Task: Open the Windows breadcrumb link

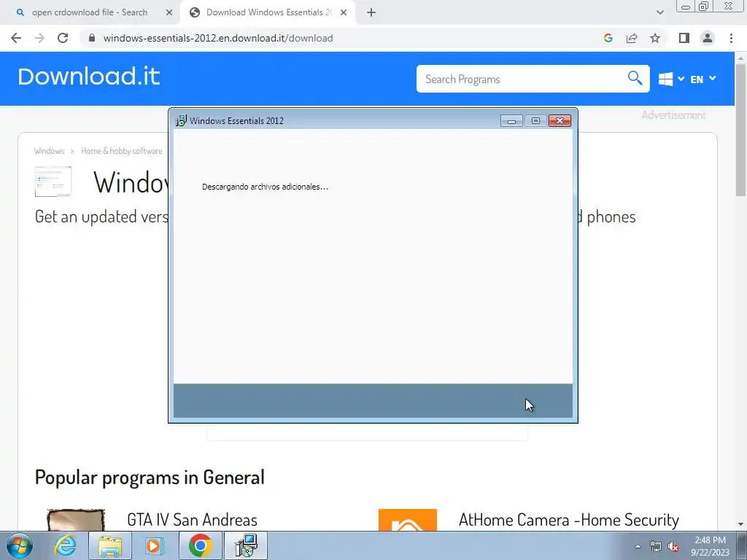Action: coord(49,151)
